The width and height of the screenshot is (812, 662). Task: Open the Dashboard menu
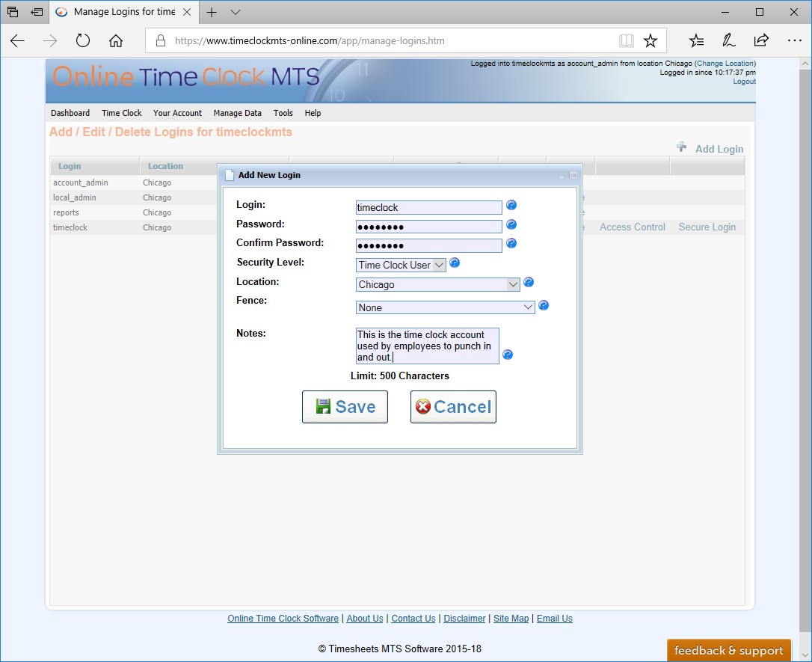(70, 113)
